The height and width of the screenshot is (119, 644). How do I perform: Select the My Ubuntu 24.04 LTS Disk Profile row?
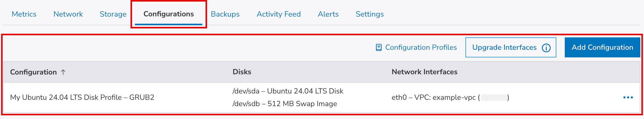coord(82,97)
